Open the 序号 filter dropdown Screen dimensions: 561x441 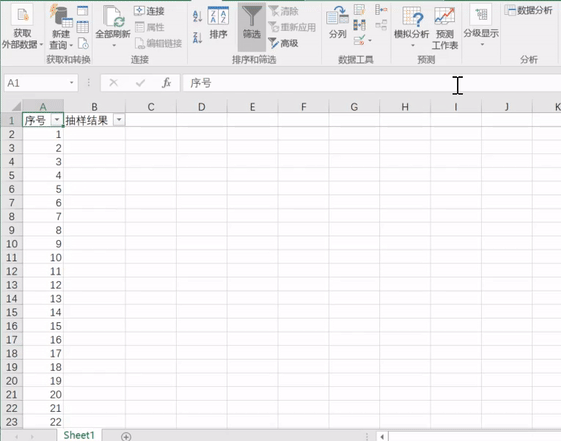click(57, 120)
